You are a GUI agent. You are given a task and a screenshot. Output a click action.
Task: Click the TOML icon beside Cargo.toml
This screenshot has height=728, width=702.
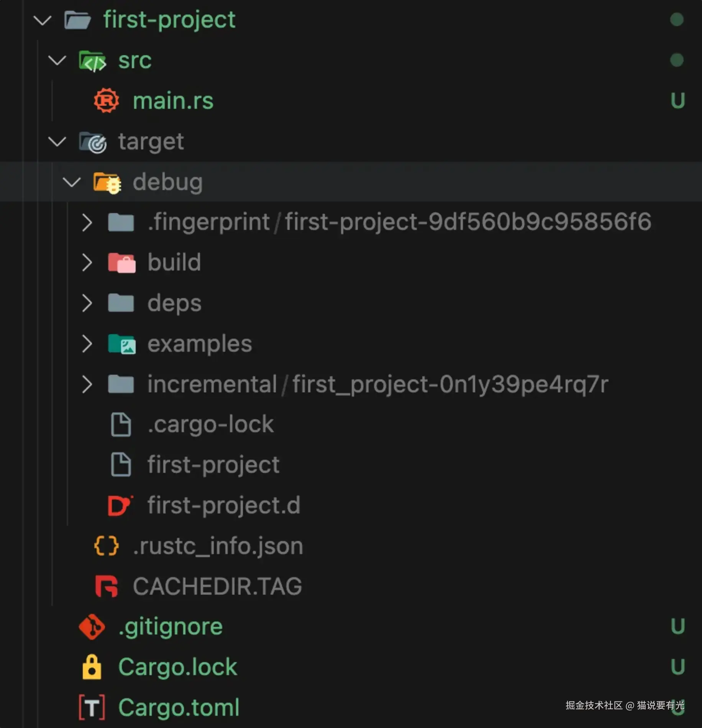pos(92,707)
